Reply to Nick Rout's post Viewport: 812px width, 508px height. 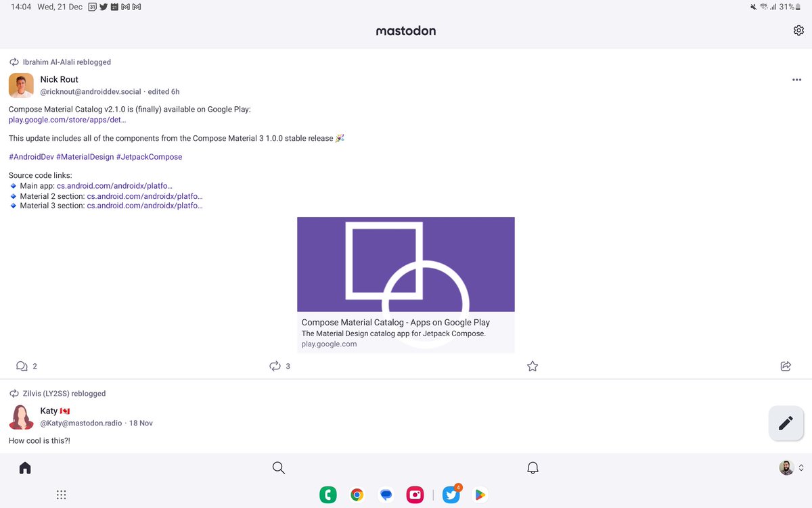[22, 366]
